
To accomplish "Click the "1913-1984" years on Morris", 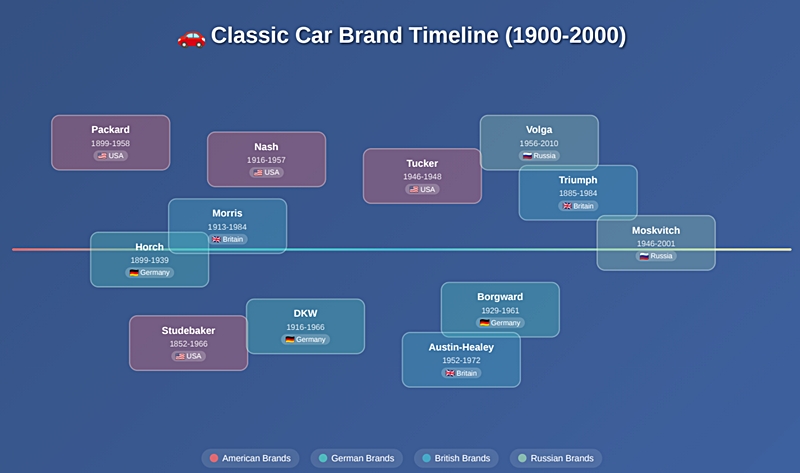I will pyautogui.click(x=228, y=227).
